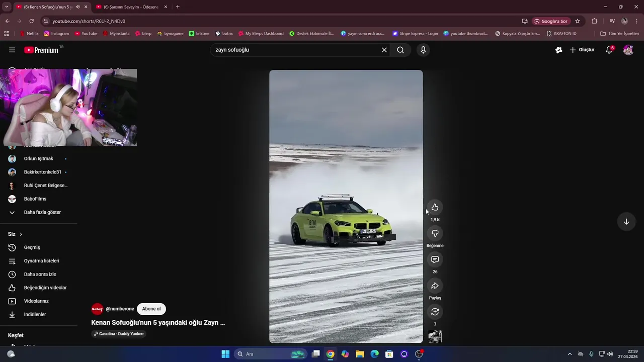The height and width of the screenshot is (362, 644).
Task: Click the sparkle icon left of Oluştur
Action: click(558, 50)
